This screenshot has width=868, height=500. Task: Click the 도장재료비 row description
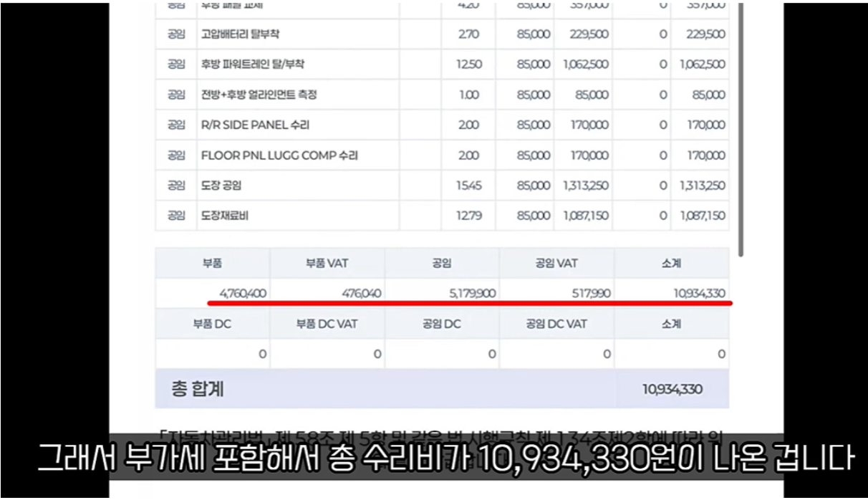pyautogui.click(x=225, y=216)
